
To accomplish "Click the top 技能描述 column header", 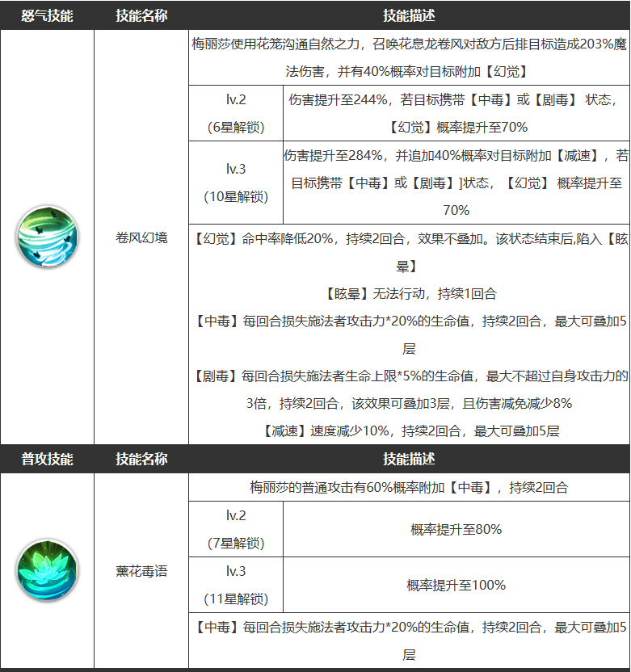I will 409,15.
